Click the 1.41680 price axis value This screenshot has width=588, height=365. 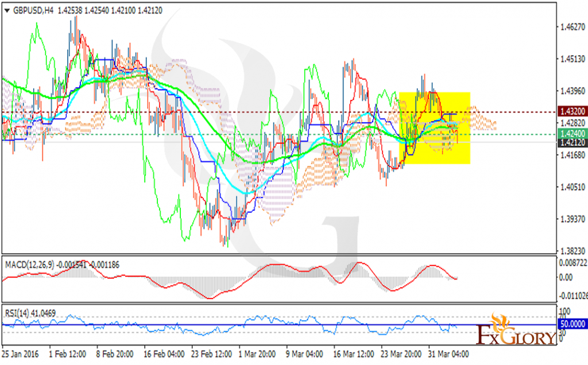pos(572,155)
